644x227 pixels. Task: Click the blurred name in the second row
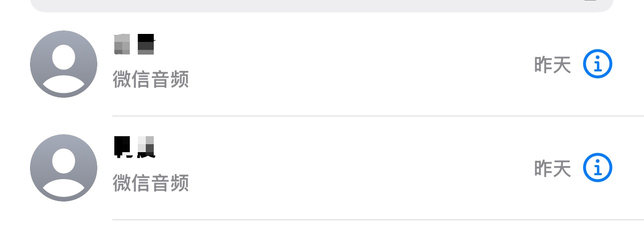click(x=134, y=147)
